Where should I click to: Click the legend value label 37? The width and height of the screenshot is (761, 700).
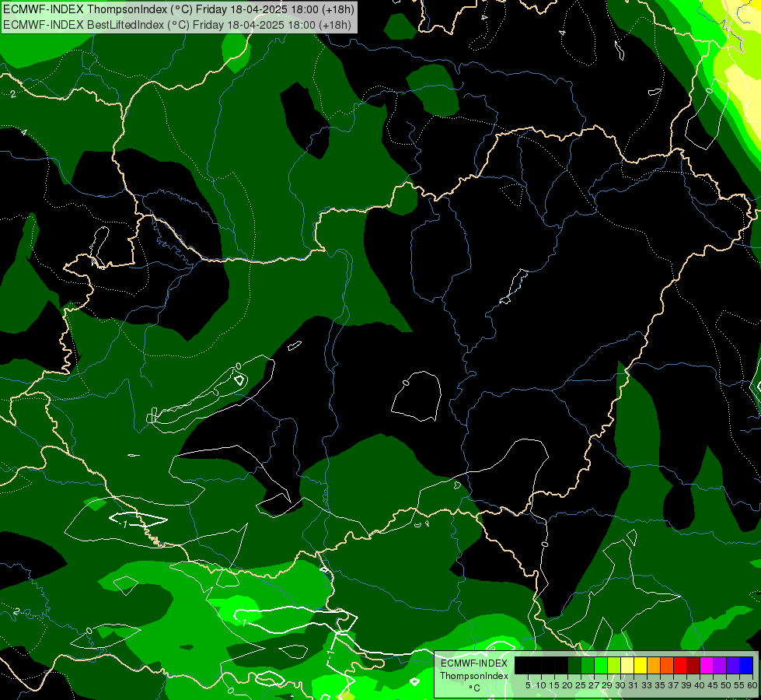pos(673,685)
